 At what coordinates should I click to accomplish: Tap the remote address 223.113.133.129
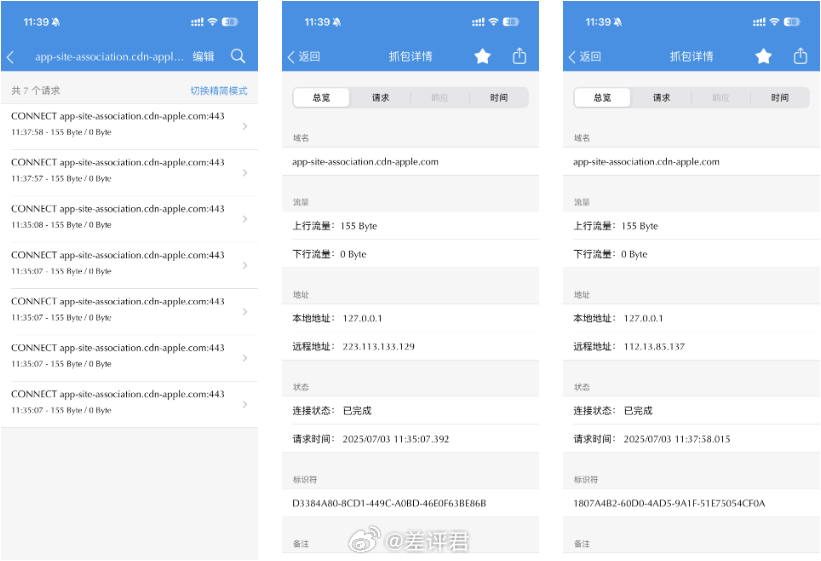[x=379, y=346]
